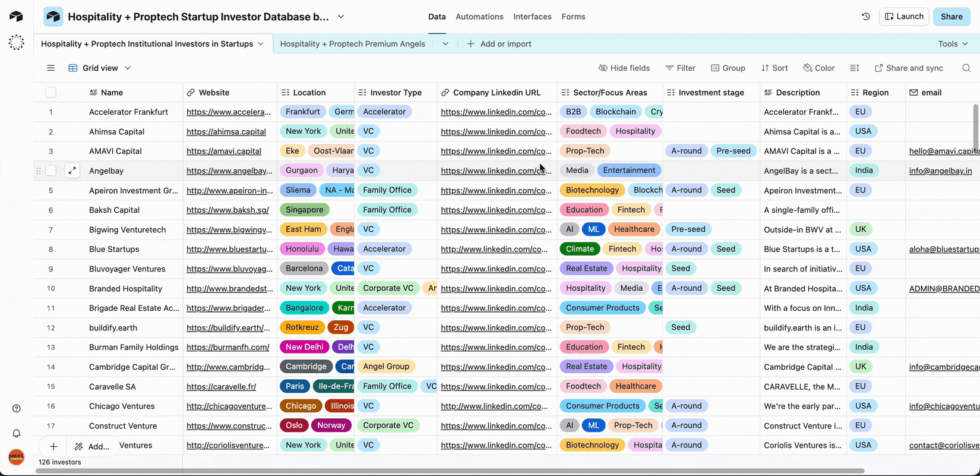The image size is (980, 476).
Task: Click the Airtable home logo icon
Action: click(x=17, y=17)
